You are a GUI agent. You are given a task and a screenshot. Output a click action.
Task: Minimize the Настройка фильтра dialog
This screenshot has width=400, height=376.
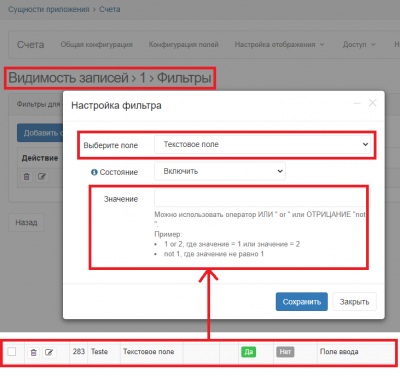(357, 103)
